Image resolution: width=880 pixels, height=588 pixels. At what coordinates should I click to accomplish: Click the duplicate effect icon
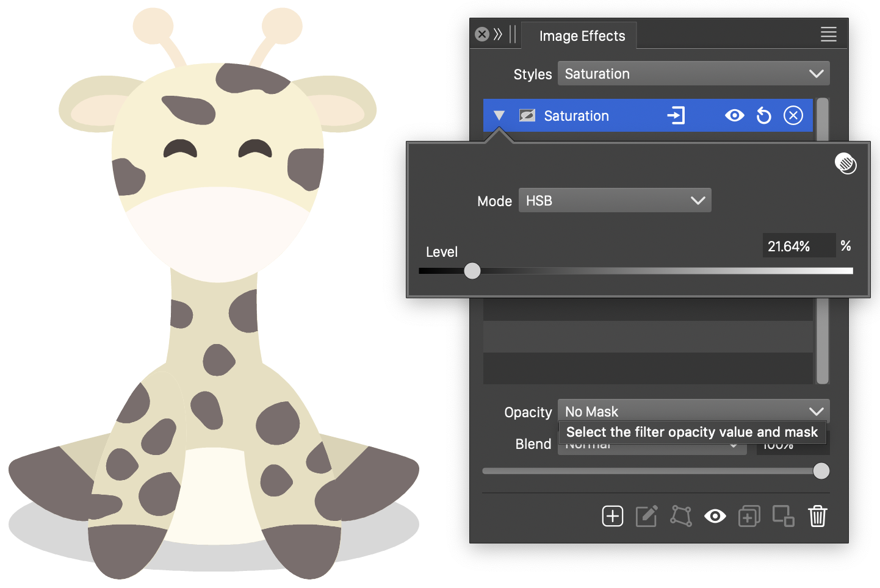click(749, 516)
